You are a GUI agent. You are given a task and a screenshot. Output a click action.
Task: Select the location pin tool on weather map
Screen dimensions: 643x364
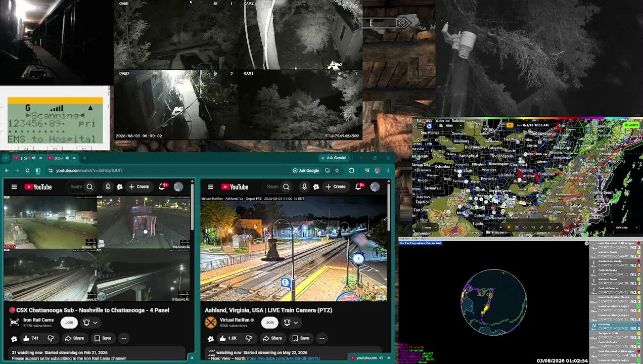509,227
